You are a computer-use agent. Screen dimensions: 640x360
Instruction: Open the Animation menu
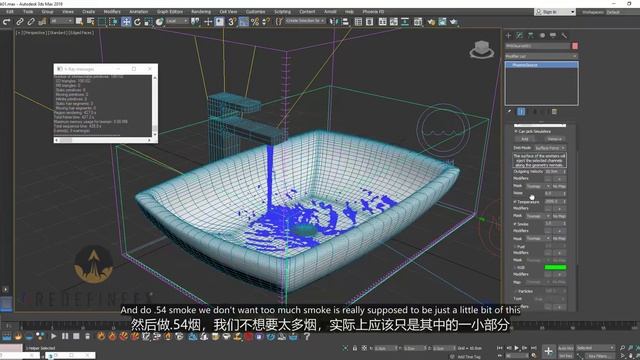point(139,12)
